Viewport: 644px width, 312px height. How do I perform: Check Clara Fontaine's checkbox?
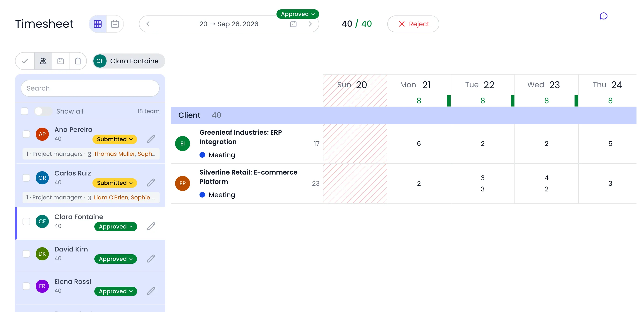pos(26,221)
